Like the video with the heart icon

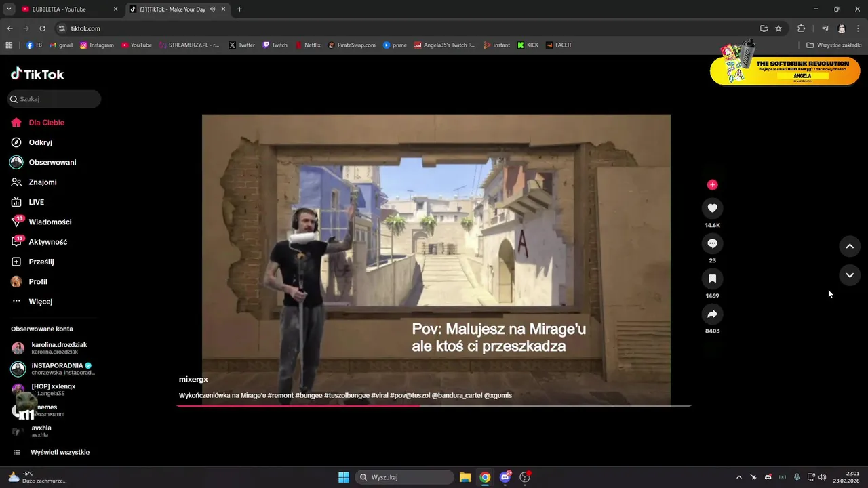point(712,208)
